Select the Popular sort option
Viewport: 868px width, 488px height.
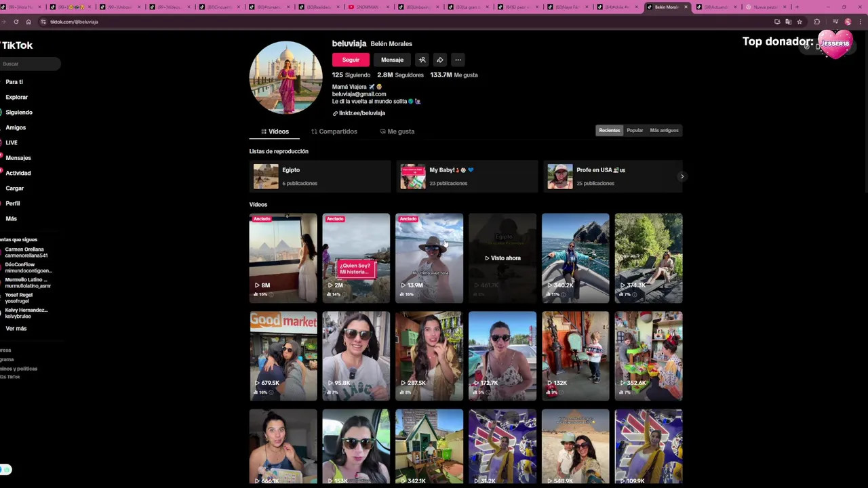coord(635,130)
